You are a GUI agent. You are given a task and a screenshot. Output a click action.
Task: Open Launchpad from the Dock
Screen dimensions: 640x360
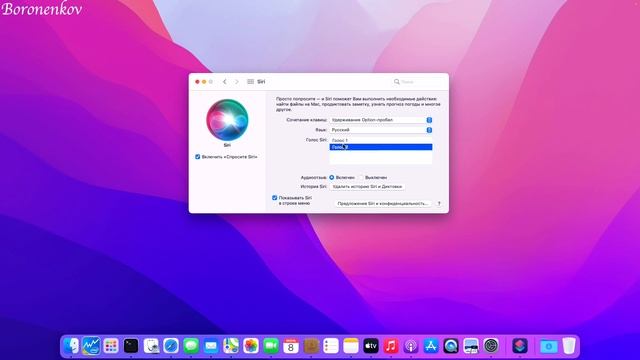pos(111,346)
